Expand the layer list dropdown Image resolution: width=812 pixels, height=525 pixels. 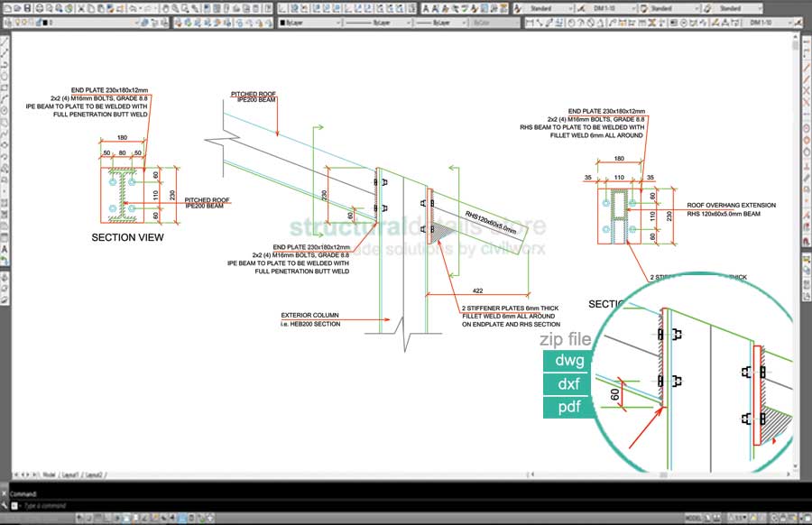[134, 22]
